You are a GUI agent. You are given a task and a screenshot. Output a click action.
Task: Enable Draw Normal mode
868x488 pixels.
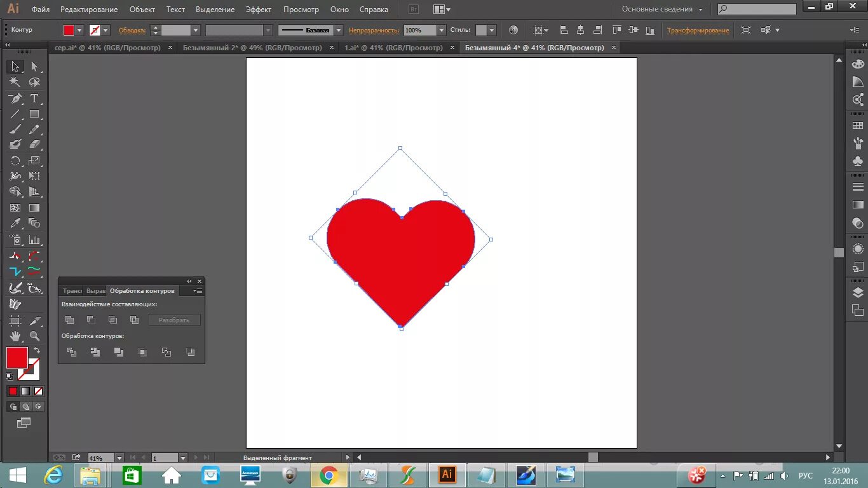[x=12, y=407]
